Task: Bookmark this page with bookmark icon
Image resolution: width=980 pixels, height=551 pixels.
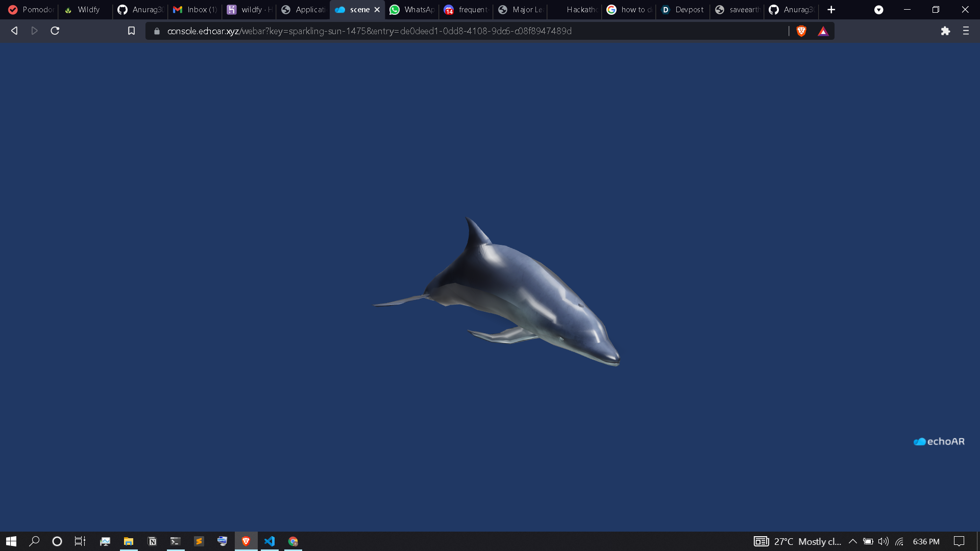Action: [x=131, y=31]
